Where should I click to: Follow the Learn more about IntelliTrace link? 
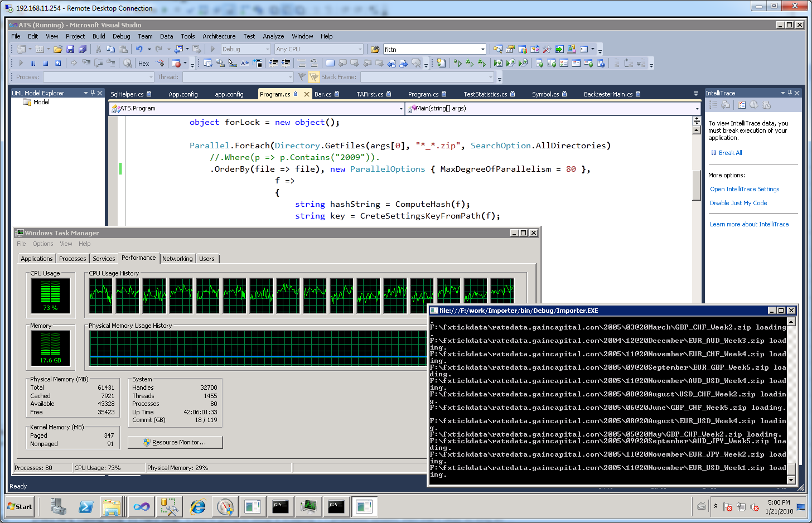749,224
